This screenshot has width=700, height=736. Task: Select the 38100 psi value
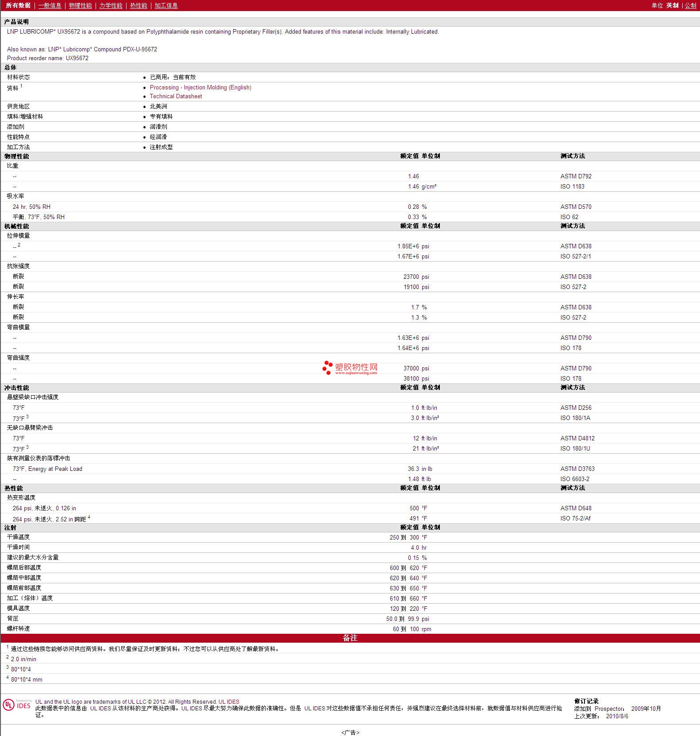pos(416,378)
